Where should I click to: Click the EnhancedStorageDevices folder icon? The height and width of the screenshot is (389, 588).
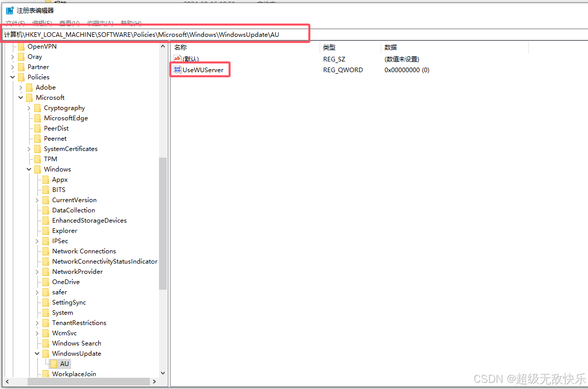click(x=46, y=221)
